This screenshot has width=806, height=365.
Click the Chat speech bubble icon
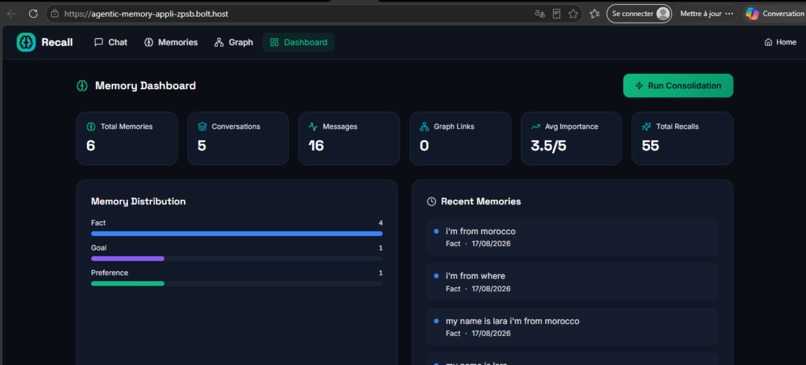(99, 42)
